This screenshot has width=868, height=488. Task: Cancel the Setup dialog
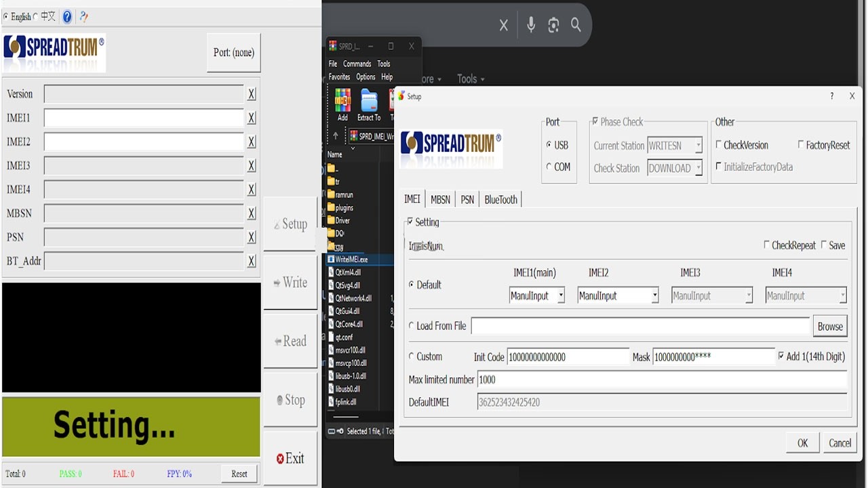pyautogui.click(x=840, y=443)
